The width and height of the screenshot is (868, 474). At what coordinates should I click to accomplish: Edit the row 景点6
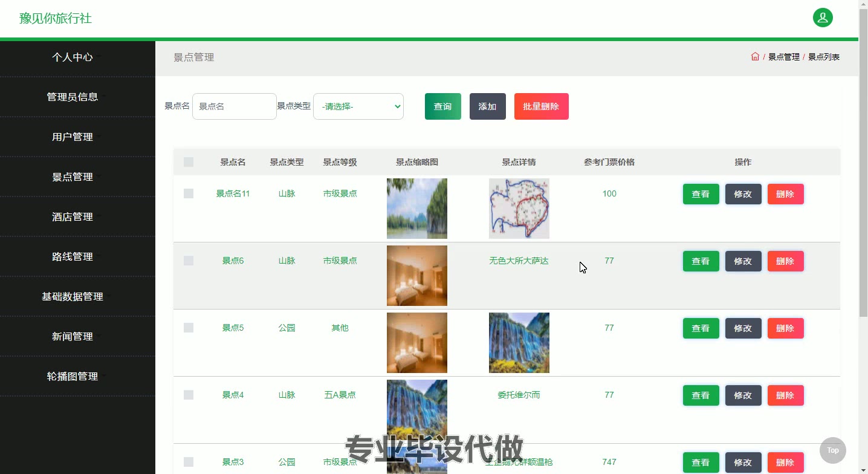743,261
